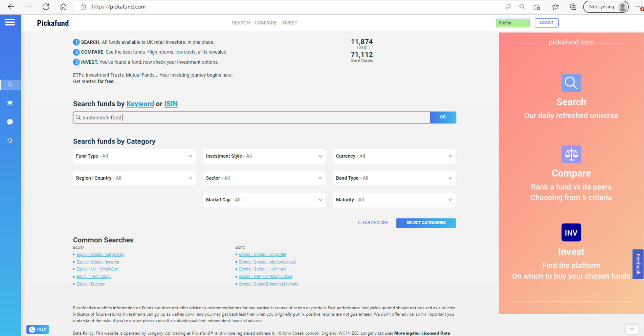Click the Profile button
The width and height of the screenshot is (644, 336).
point(513,23)
